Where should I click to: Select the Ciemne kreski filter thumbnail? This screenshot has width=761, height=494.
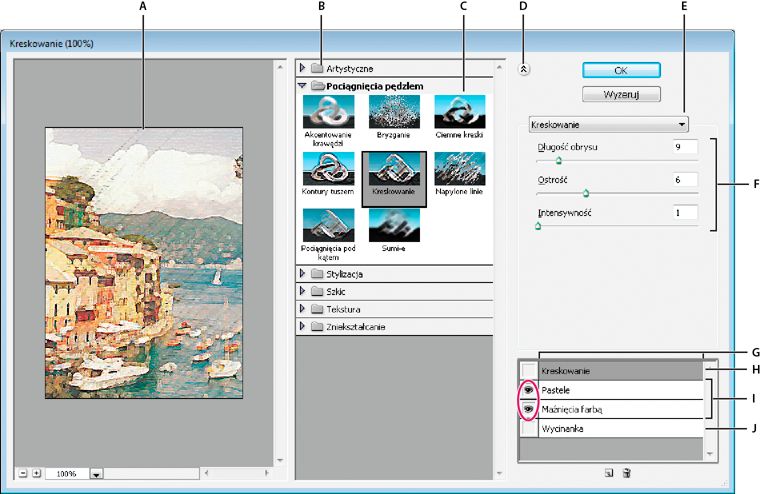coord(459,112)
